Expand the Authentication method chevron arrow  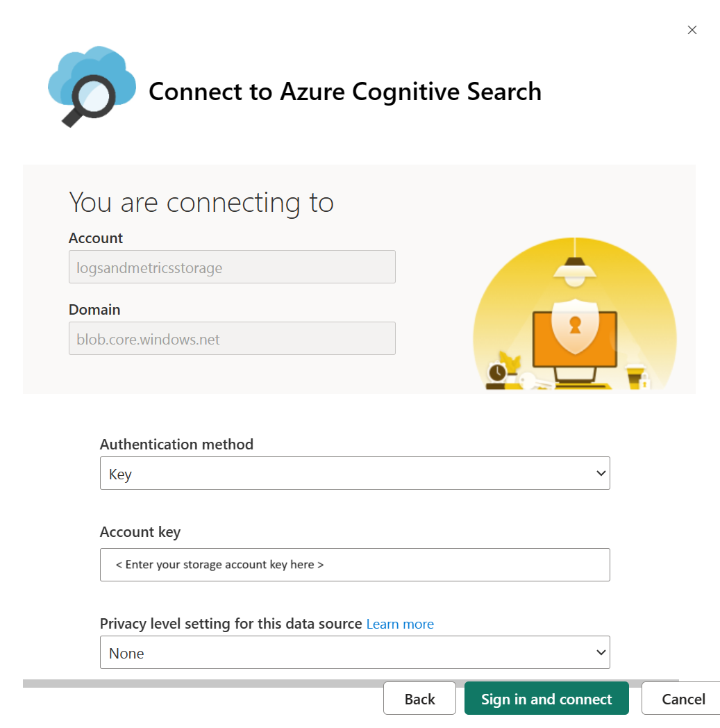coord(601,473)
